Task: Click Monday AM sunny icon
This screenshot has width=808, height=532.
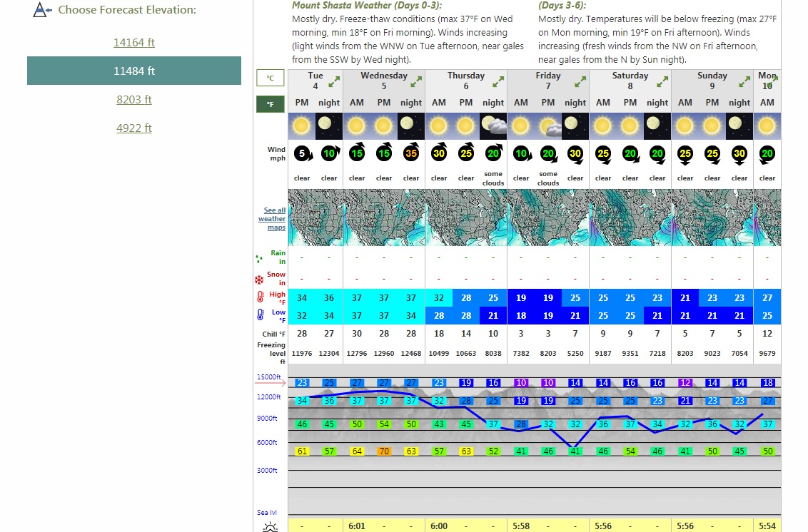Action: [767, 126]
